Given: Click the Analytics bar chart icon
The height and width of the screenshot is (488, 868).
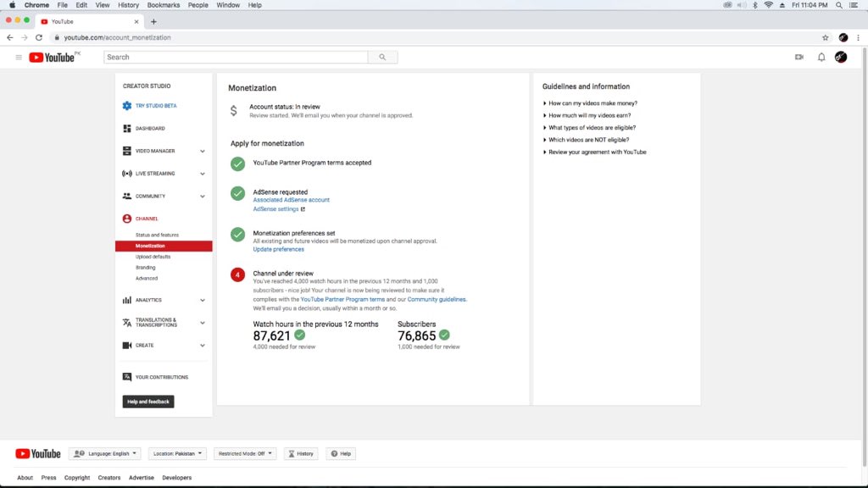Looking at the screenshot, I should [x=127, y=300].
